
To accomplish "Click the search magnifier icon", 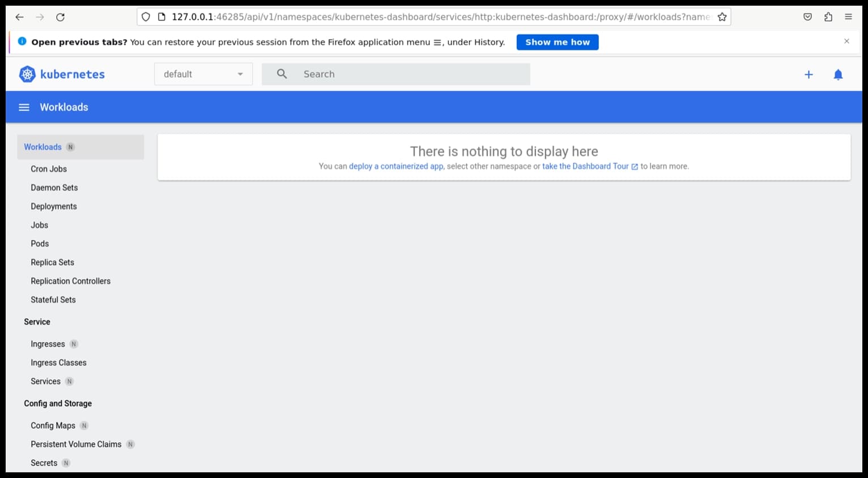I will 281,74.
